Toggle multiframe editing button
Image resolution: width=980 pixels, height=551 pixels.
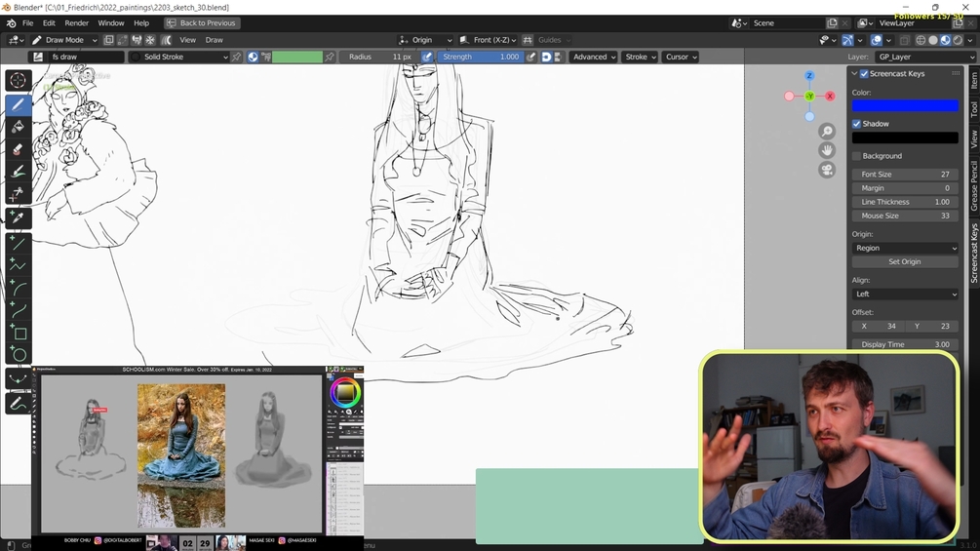pos(166,40)
